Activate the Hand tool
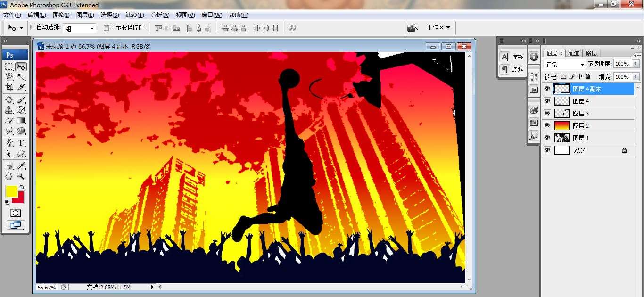The height and width of the screenshot is (297, 644). coord(9,176)
